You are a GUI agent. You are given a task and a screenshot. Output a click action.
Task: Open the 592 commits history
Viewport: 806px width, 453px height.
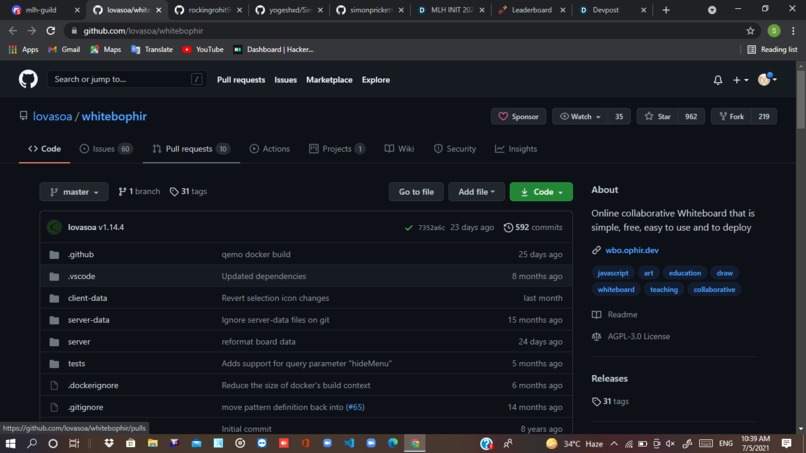click(x=533, y=227)
